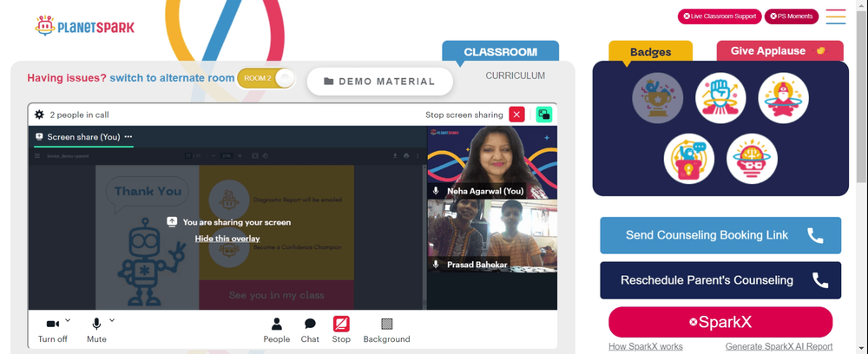
Task: Open PS Moments
Action: (792, 16)
